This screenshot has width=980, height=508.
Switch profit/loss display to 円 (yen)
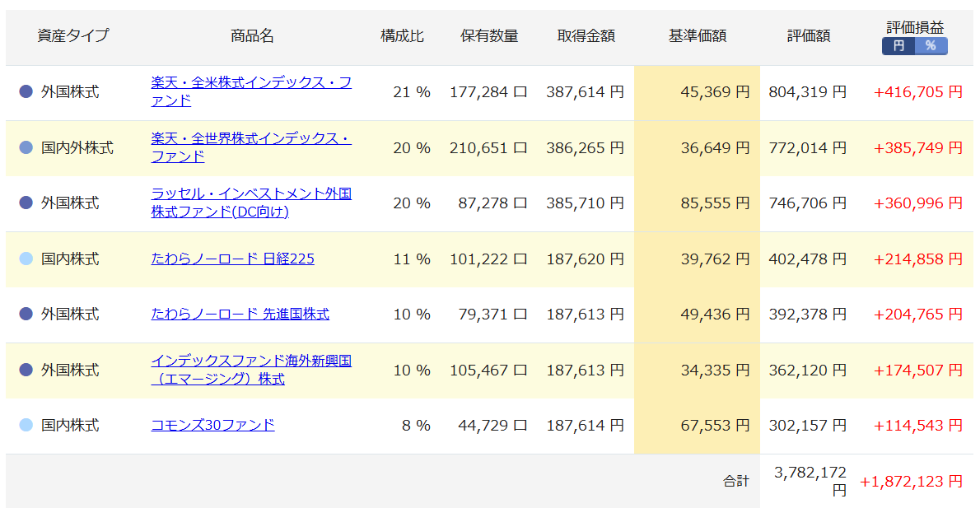[898, 45]
